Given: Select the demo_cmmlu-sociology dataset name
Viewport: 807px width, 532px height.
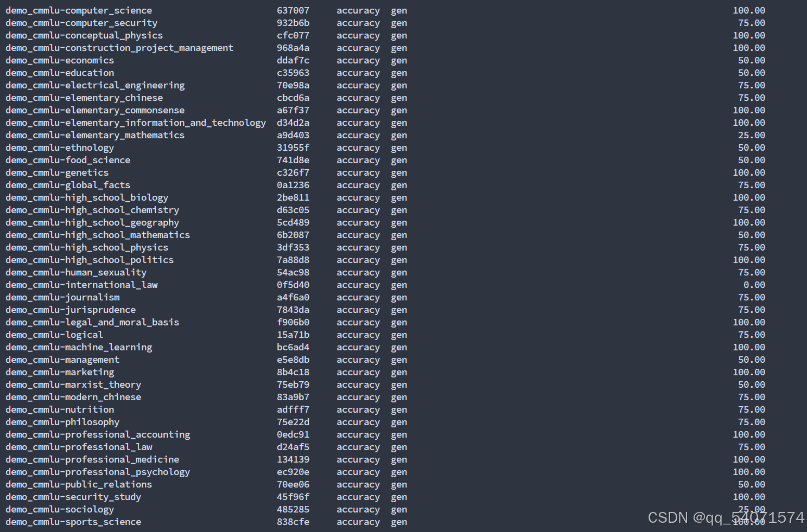Looking at the screenshot, I should pos(59,509).
